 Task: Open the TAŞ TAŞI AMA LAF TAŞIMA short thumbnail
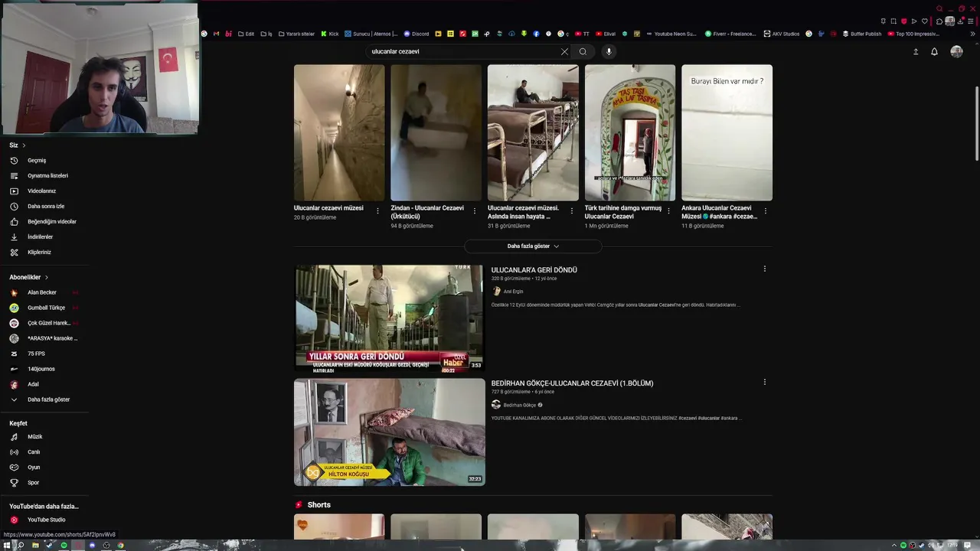tap(630, 132)
